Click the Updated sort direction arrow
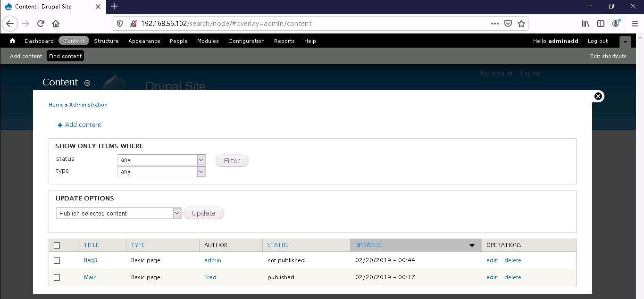Screen dimensions: 644x299 (472, 245)
